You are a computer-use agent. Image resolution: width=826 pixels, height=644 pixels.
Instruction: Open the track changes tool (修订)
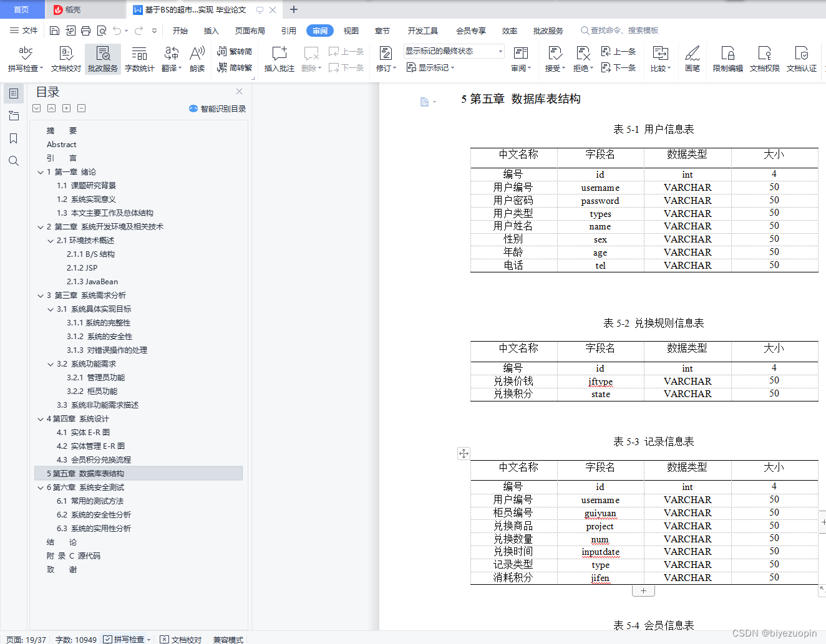click(x=386, y=59)
